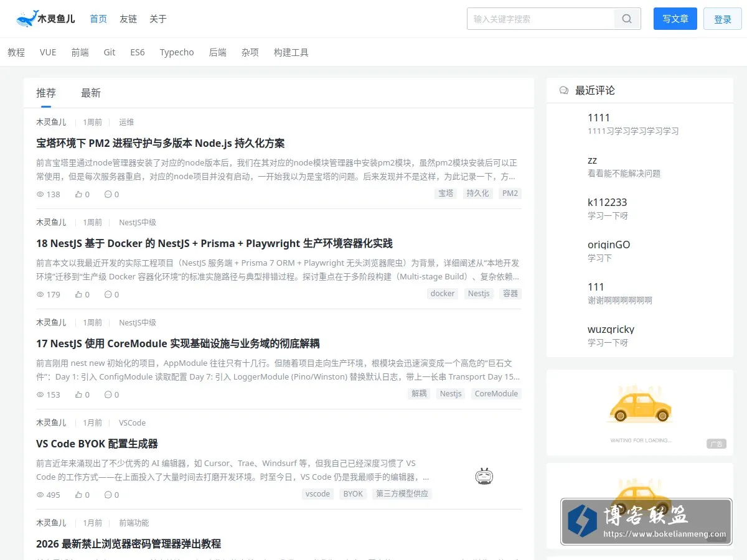Click the CoreModule tag
The width and height of the screenshot is (747, 560).
(x=496, y=394)
